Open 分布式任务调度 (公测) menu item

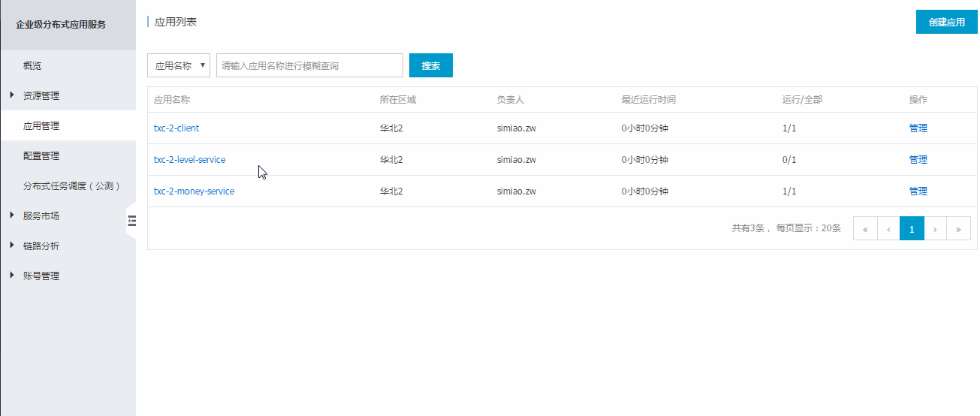71,185
